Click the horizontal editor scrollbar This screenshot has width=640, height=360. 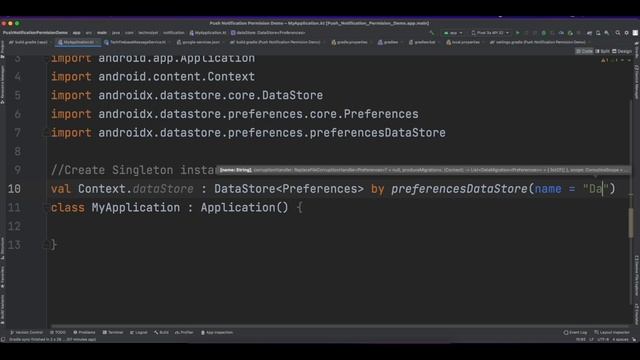(x=339, y=326)
